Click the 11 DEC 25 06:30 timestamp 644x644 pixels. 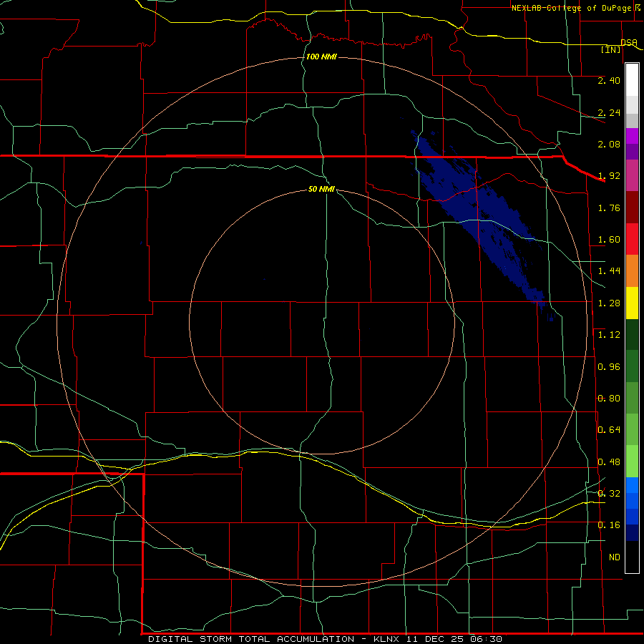454,639
